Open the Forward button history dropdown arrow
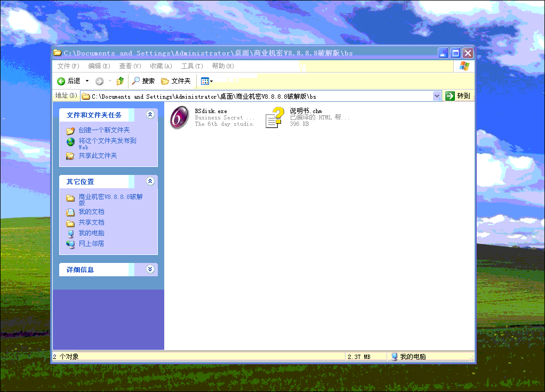 [110, 81]
